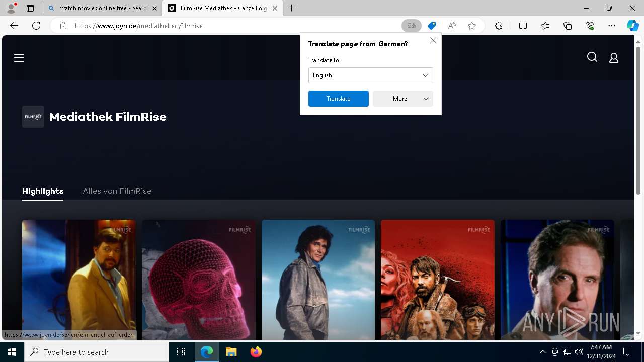This screenshot has width=644, height=362.
Task: Open the Collections icon
Action: click(568, 26)
